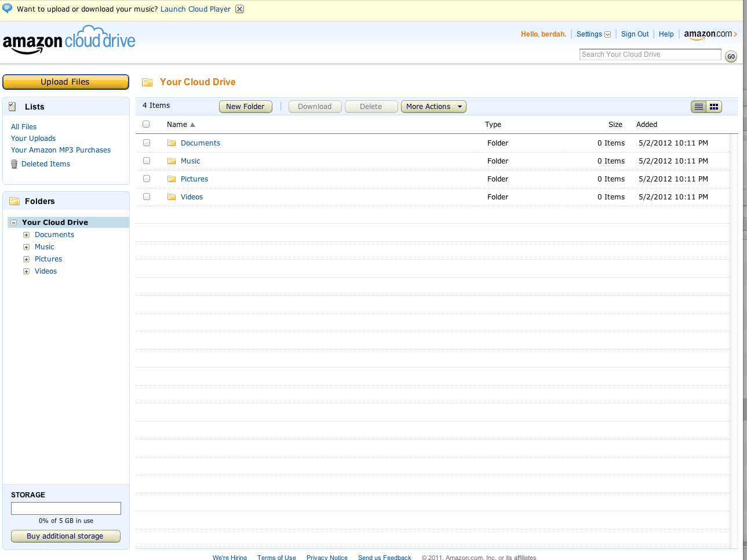Select Pictures in the folder tree
Screen dimensions: 747x560
(x=48, y=259)
